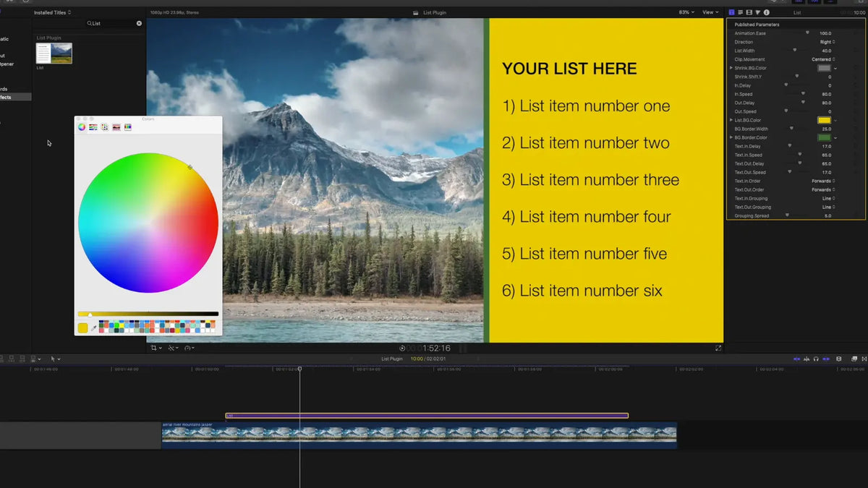868x488 pixels.
Task: Adjust the brightness slider in Colors window
Action: coord(148,314)
